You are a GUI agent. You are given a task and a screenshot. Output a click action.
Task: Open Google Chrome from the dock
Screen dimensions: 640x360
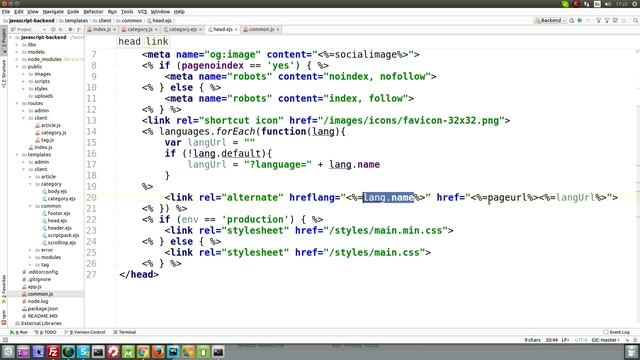143,351
